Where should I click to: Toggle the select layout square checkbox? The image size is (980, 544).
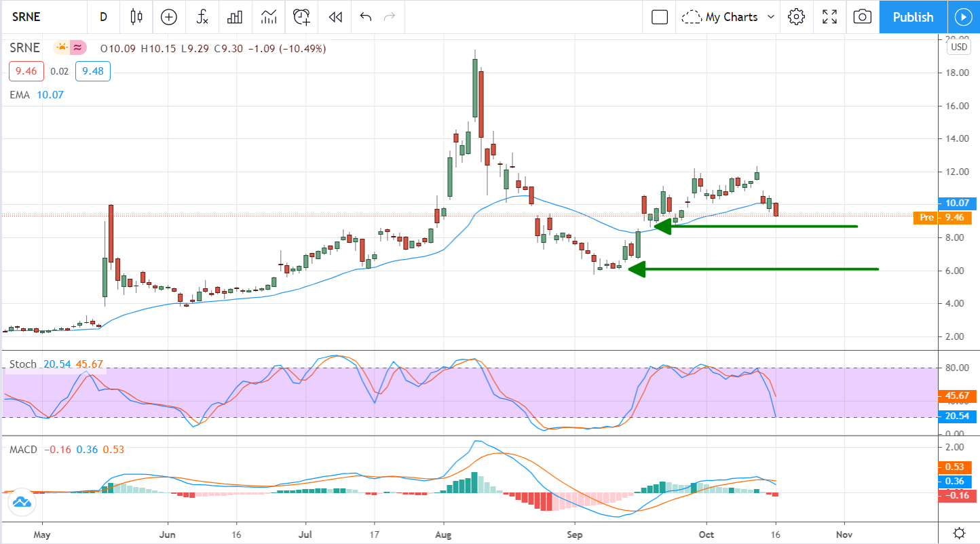pos(659,17)
